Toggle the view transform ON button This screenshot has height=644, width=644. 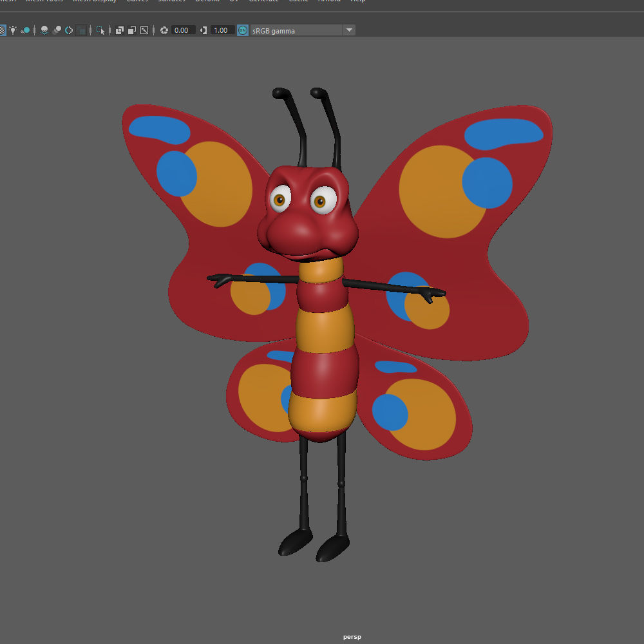243,30
